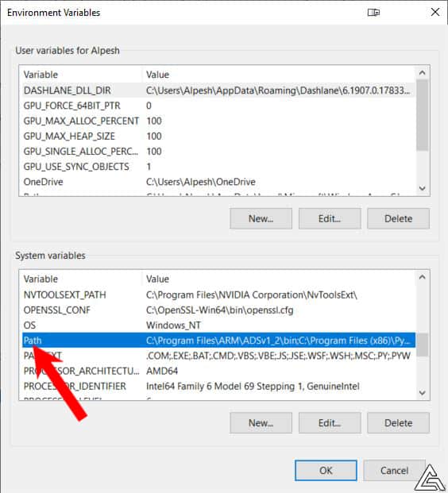
Task: Click user variables scroll up arrow
Action: [x=423, y=73]
